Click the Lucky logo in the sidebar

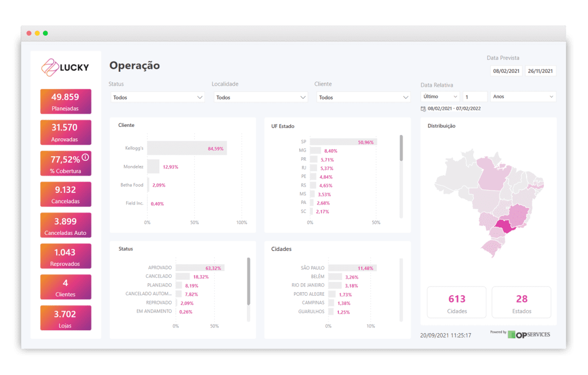65,67
